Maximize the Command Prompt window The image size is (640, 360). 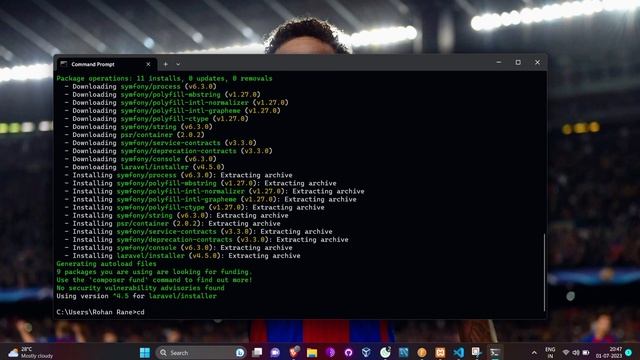pyautogui.click(x=518, y=62)
